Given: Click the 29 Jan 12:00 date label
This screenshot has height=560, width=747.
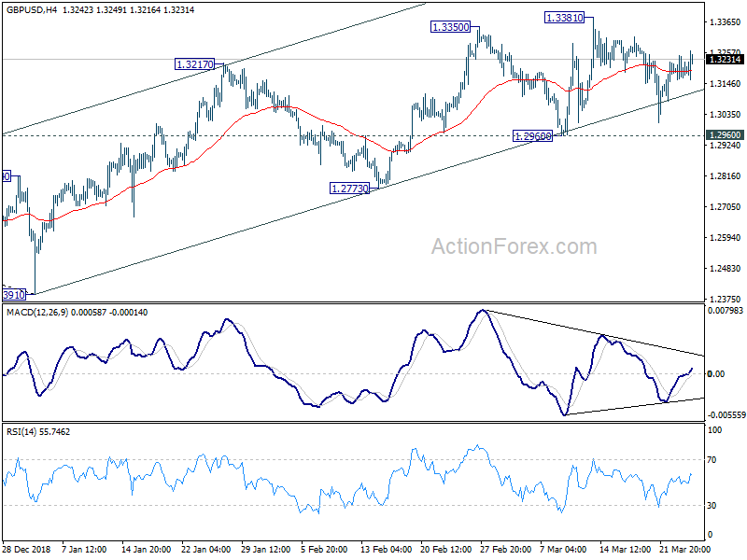Looking at the screenshot, I should 266,549.
